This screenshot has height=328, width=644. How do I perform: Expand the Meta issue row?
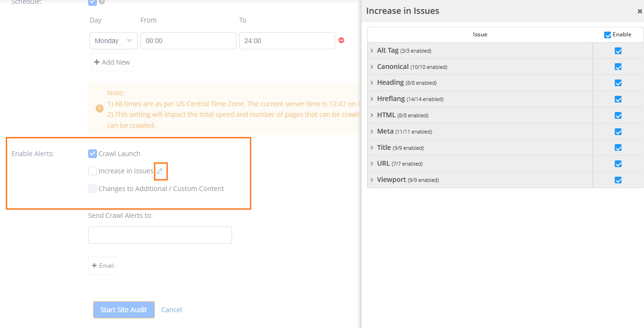pos(372,131)
